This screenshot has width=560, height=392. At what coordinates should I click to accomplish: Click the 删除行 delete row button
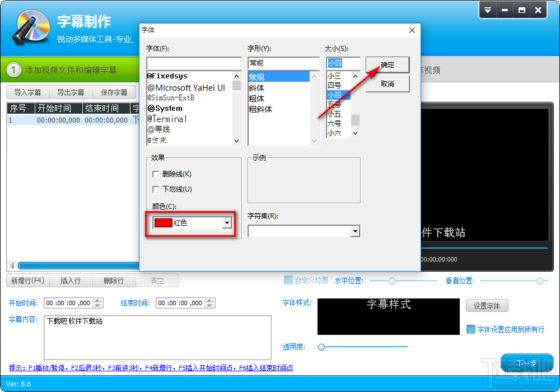(114, 280)
